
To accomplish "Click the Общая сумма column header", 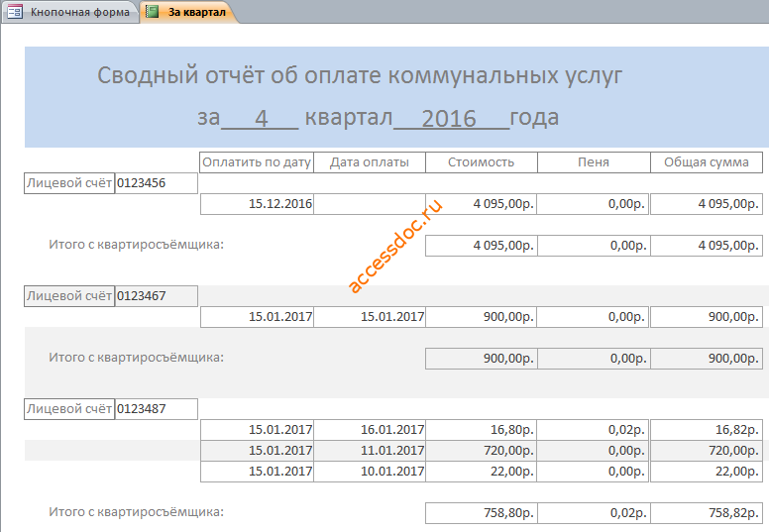I will [x=707, y=162].
